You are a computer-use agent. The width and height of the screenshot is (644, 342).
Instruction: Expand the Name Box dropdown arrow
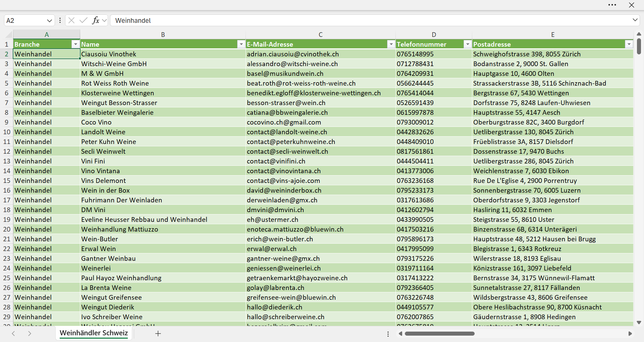coord(49,20)
